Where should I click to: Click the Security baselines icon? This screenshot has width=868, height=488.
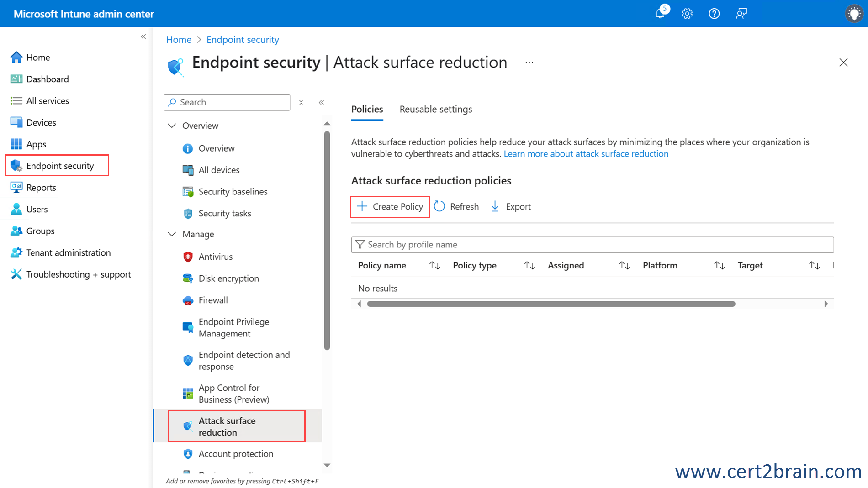point(188,192)
